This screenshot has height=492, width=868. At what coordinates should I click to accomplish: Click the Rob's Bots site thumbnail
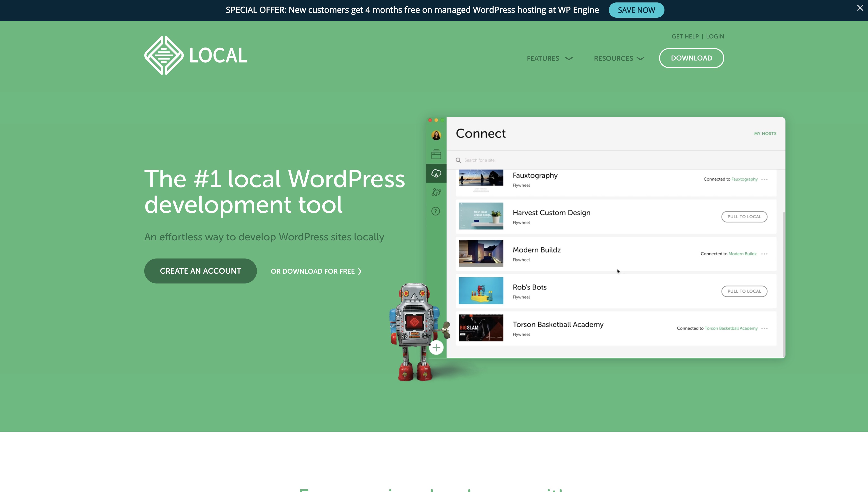[x=481, y=291]
